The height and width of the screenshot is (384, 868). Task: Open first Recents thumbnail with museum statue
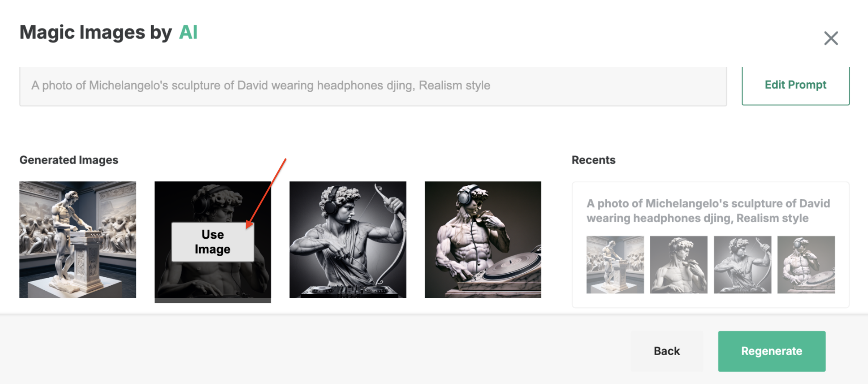coord(615,264)
